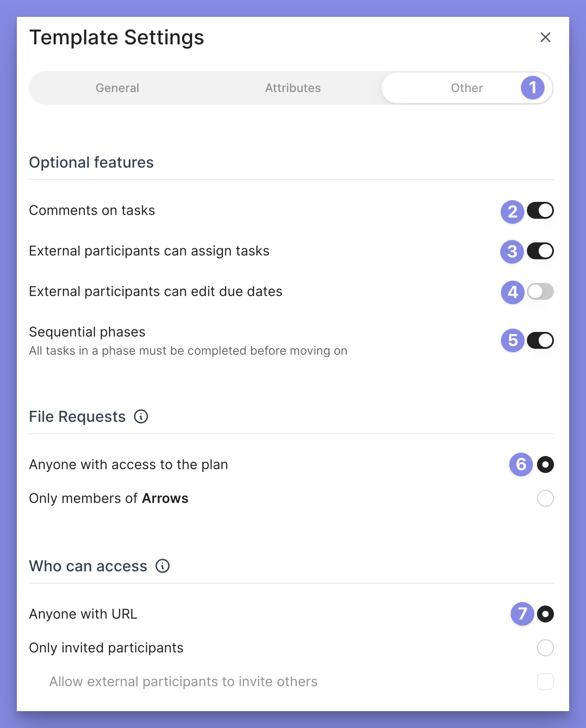Screen dimensions: 586x728
Task: Click annotation badge number 6
Action: (521, 465)
